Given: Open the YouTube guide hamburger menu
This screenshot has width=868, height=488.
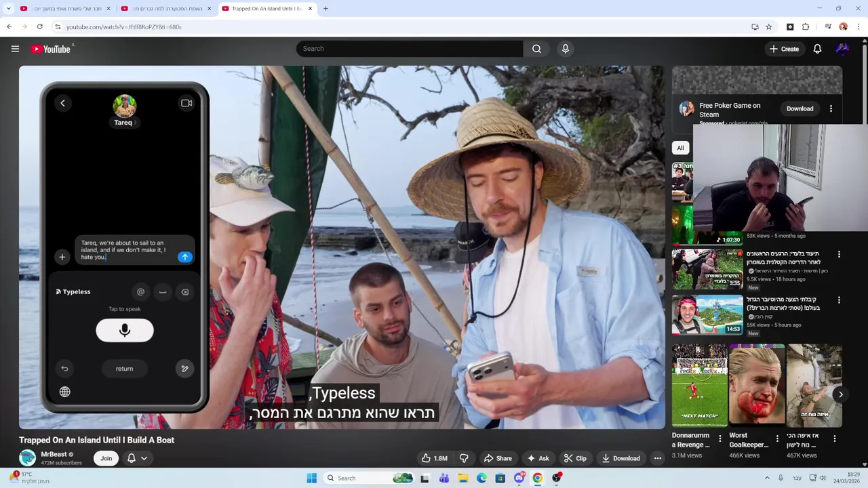Looking at the screenshot, I should (x=15, y=49).
